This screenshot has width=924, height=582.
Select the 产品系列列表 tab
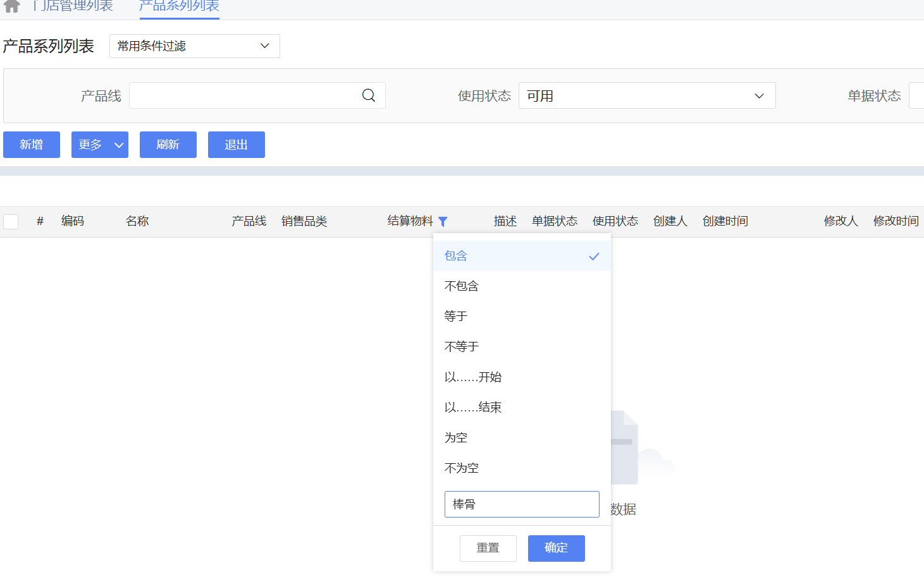[179, 6]
